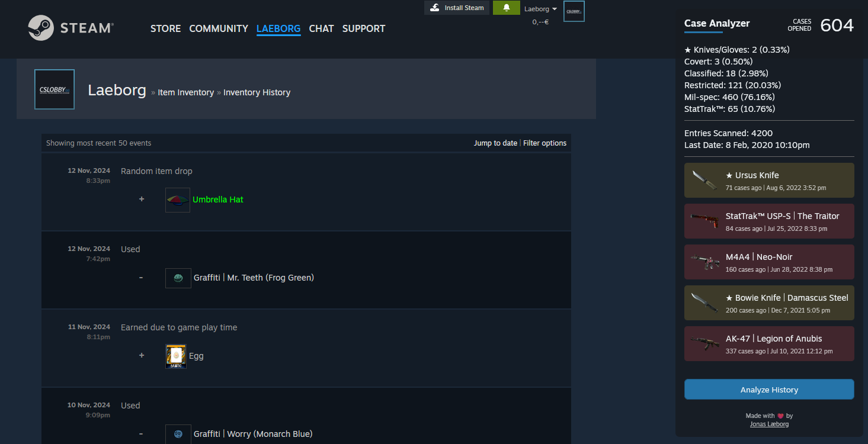Click the USP-S The Traitor image
The height and width of the screenshot is (444, 868).
tap(703, 221)
